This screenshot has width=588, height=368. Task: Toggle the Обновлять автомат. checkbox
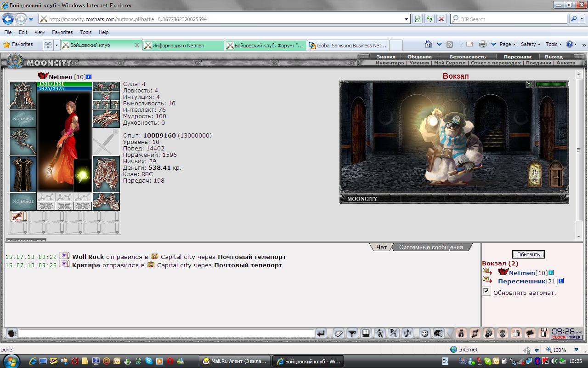coord(486,292)
